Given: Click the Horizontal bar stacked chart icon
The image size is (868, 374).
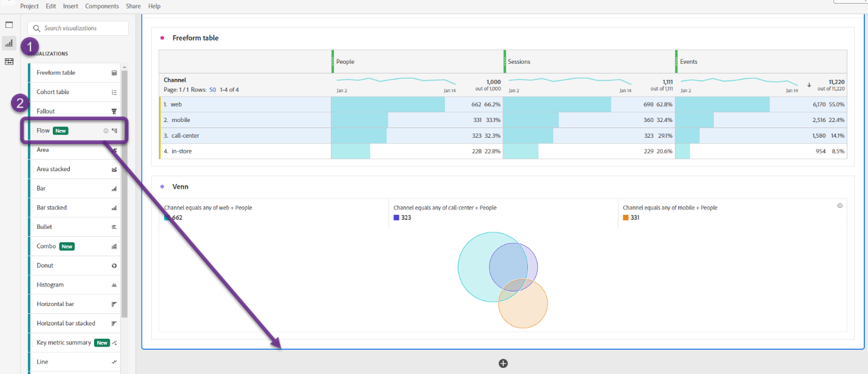Looking at the screenshot, I should tap(114, 324).
